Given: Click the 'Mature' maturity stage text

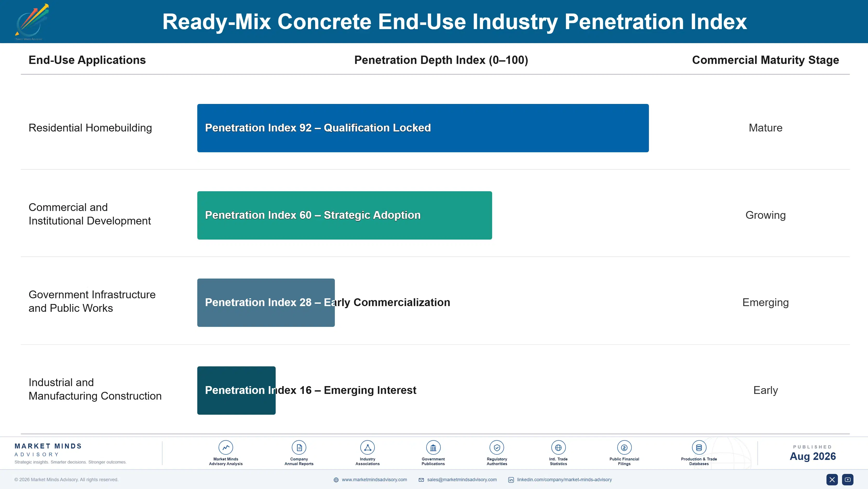Looking at the screenshot, I should (765, 128).
